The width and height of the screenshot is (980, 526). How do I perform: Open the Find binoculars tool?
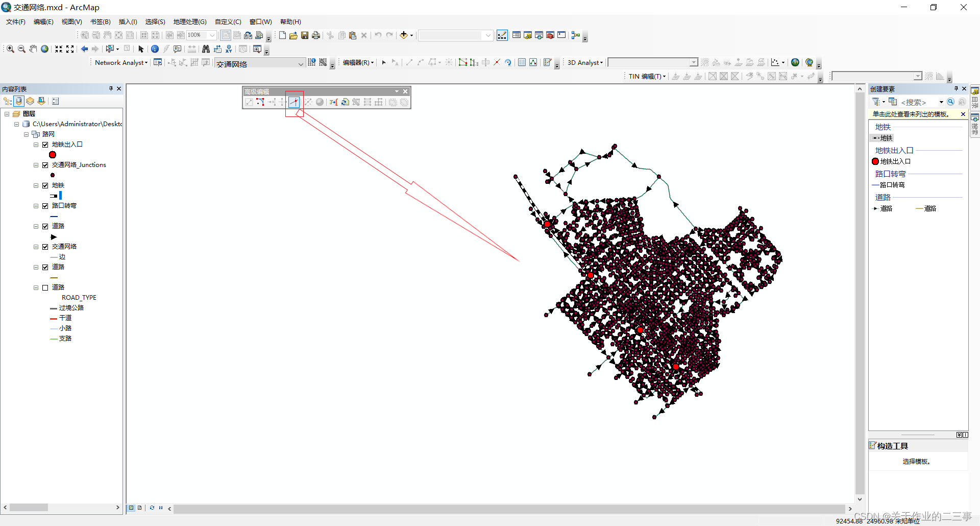[206, 49]
